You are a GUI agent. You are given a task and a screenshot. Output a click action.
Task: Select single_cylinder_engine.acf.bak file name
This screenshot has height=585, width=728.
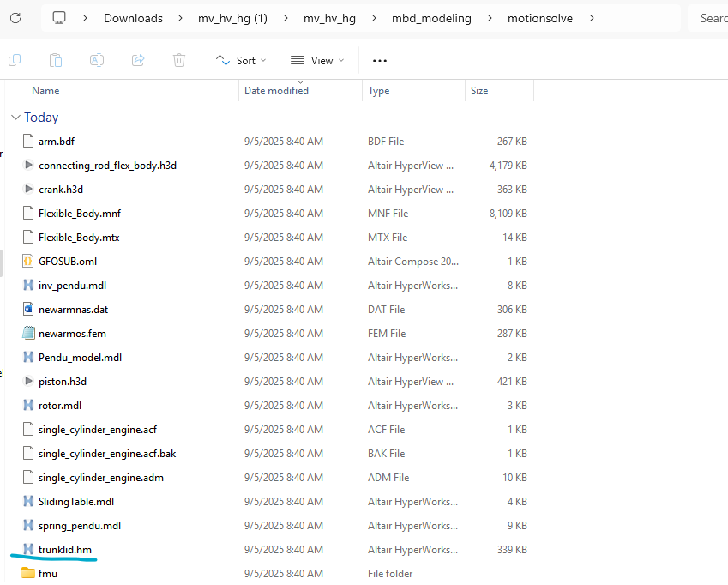tap(107, 454)
